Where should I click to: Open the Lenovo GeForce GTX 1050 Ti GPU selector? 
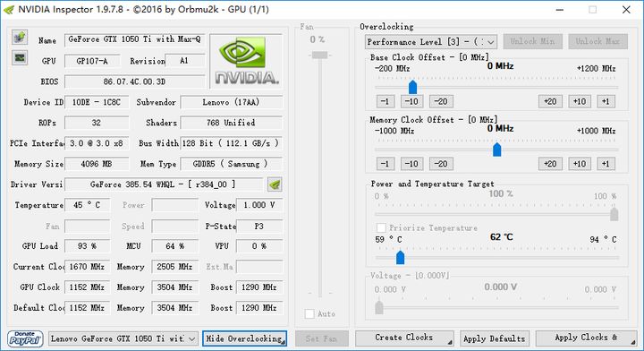(123, 338)
